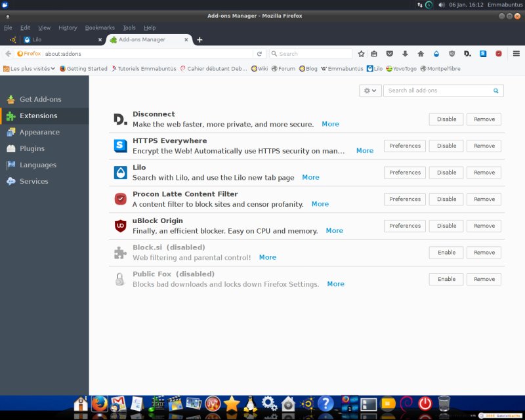
Task: Disable Procon Latte Content Filter
Action: 446,199
